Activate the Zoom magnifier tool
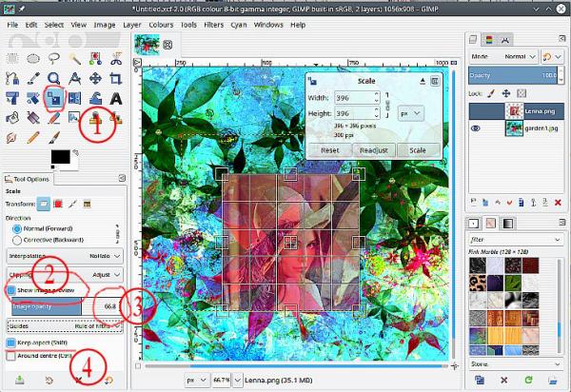 tap(54, 78)
